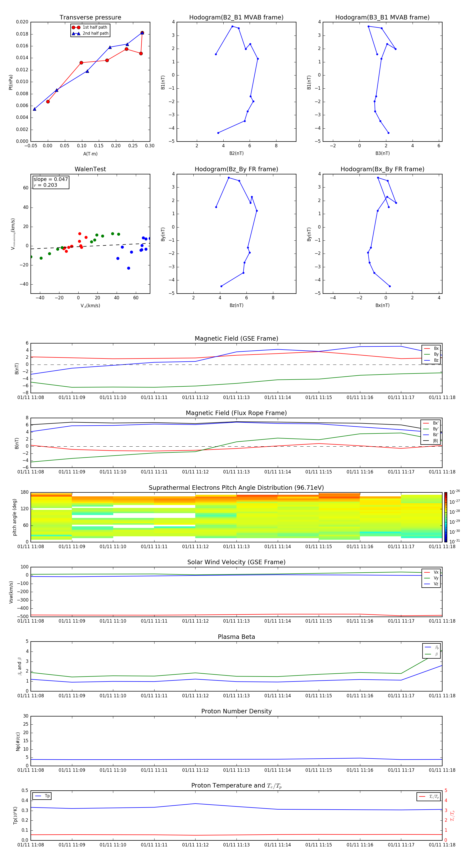
Task: Select the "Hodogram(Bz_By FR frame)" title
Action: pos(236,169)
